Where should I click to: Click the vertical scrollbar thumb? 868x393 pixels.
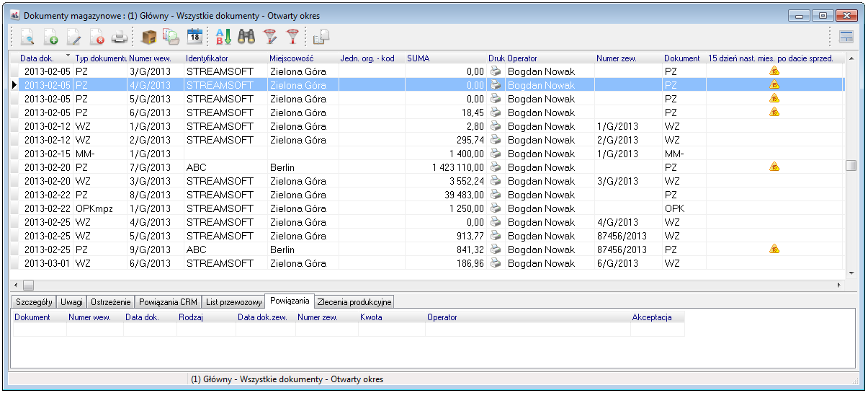851,165
